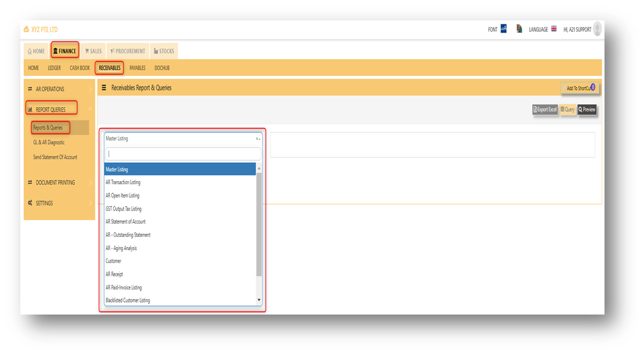
Task: Go to the Finance HOME submenu
Action: pos(34,68)
